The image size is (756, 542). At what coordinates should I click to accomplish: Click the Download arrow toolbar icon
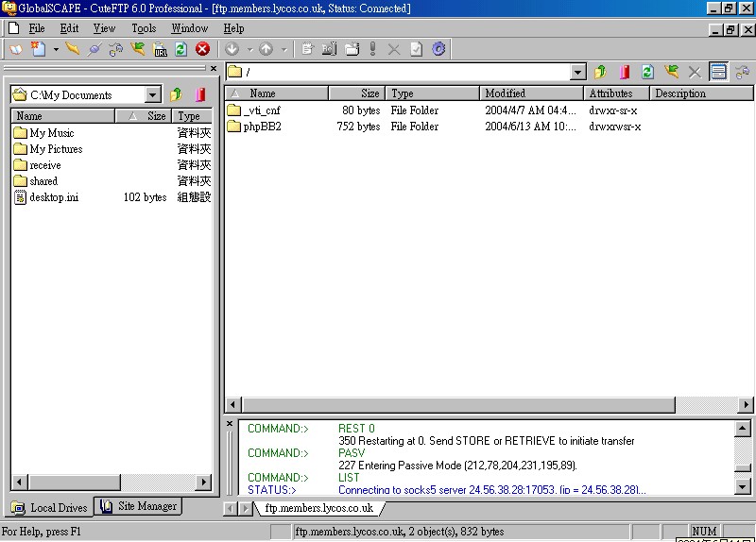click(232, 49)
